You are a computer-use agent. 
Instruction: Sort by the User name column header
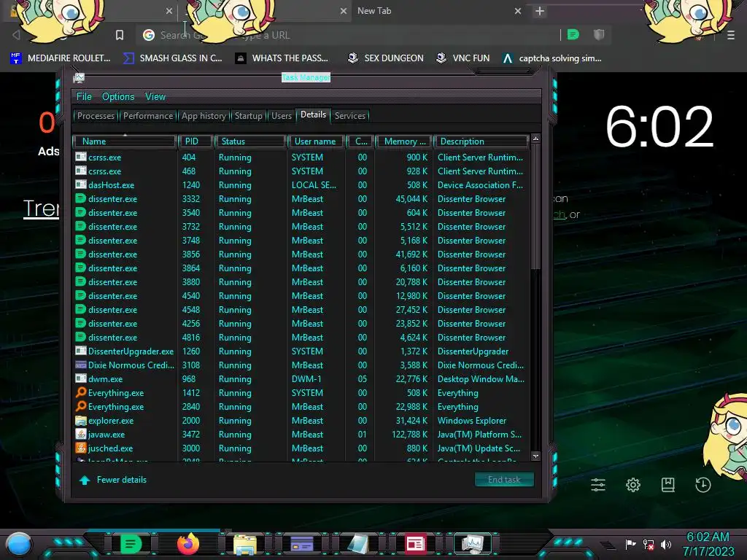click(x=315, y=141)
